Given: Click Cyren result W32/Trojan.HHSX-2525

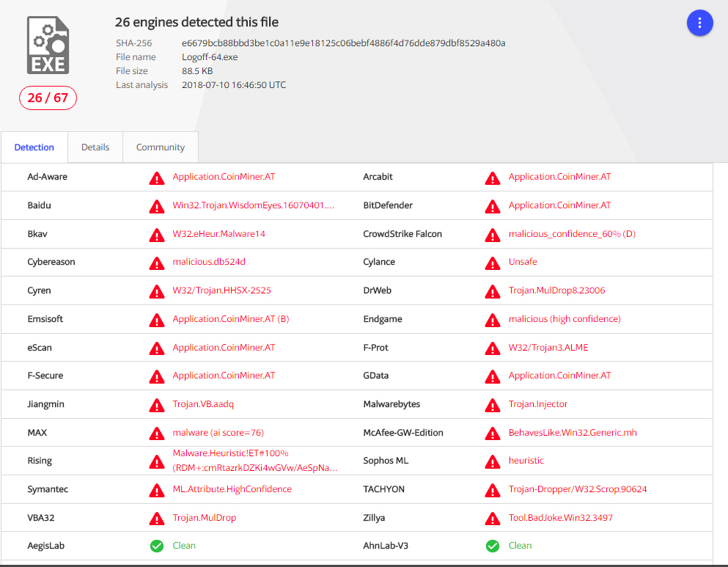Looking at the screenshot, I should [x=222, y=290].
